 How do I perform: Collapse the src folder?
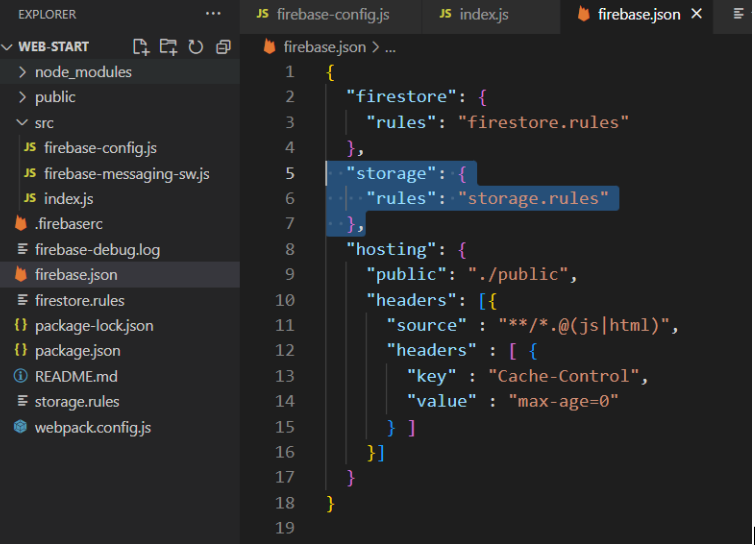coord(120,122)
